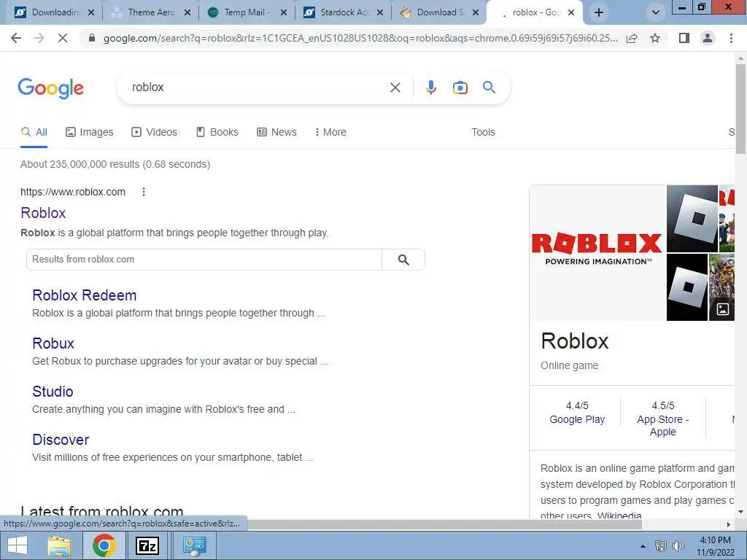The image size is (747, 560).
Task: Click the vertical scrollbar thumb
Action: (x=740, y=109)
